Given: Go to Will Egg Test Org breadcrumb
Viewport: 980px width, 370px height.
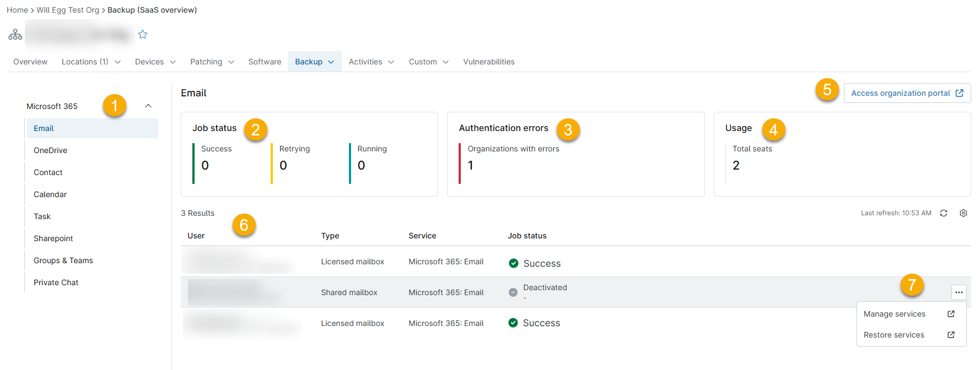Looking at the screenshot, I should [x=68, y=10].
